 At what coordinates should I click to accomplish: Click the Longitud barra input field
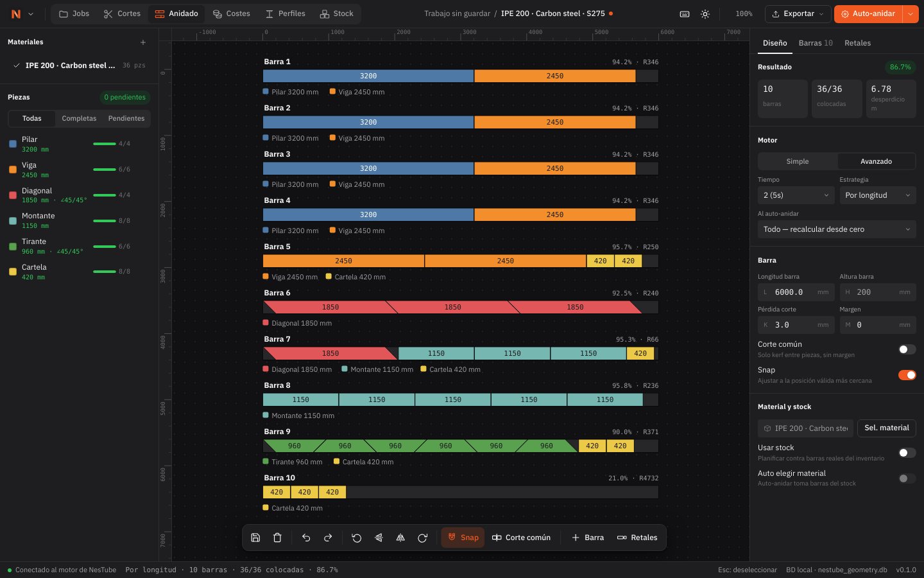pyautogui.click(x=796, y=292)
